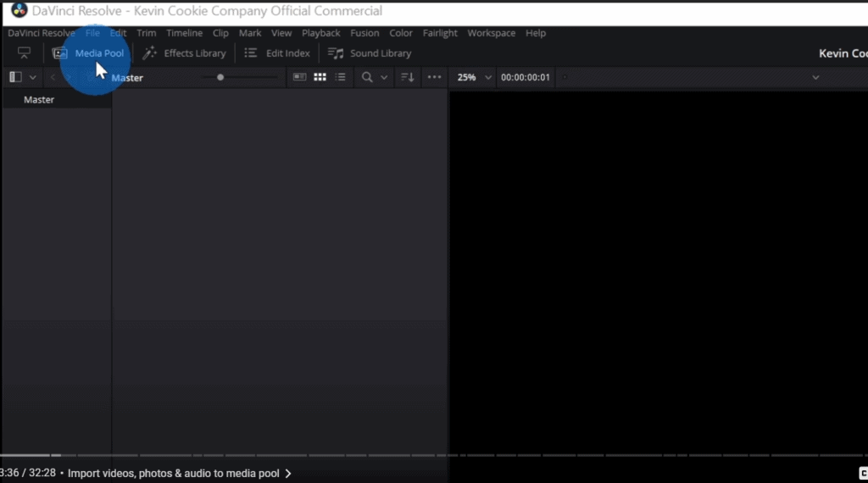Open the Clip menu
The image size is (868, 483).
pos(220,33)
